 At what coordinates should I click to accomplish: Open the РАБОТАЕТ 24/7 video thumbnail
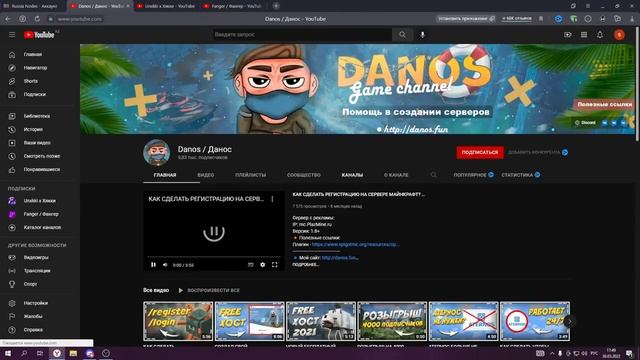pos(535,321)
